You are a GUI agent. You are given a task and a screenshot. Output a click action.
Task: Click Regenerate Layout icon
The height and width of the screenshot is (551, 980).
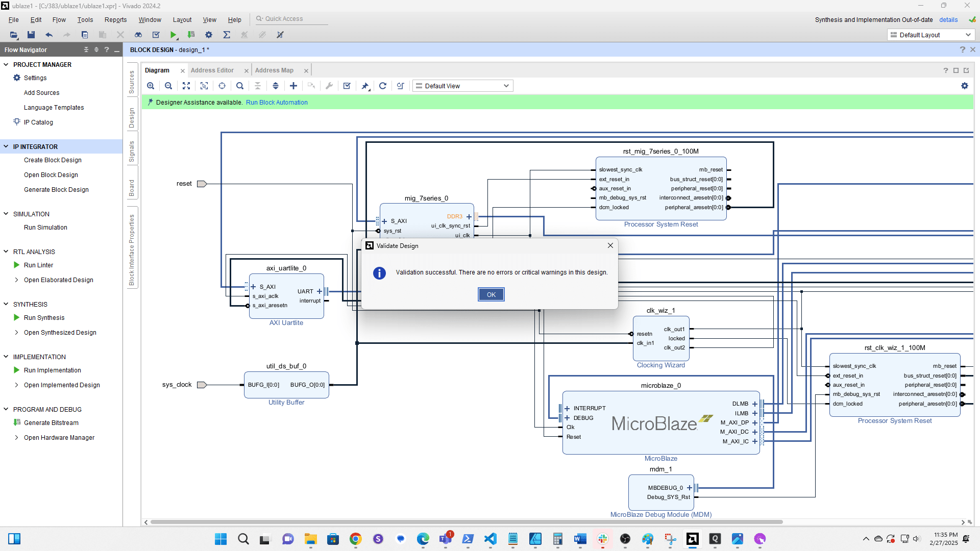coord(383,86)
